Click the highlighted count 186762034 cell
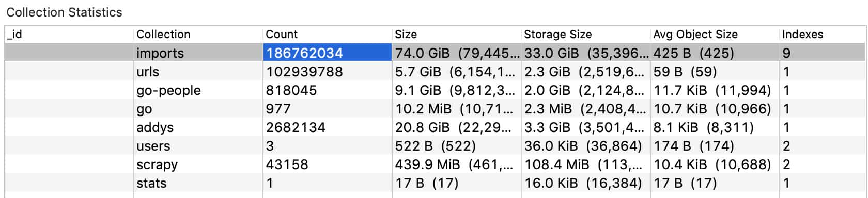Image resolution: width=868 pixels, height=198 pixels. 328,53
